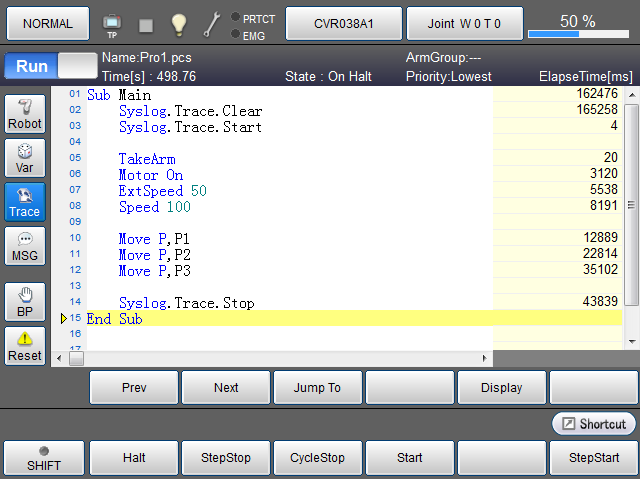Click the arm tool icon in top bar
Image resolution: width=640 pixels, height=479 pixels.
pyautogui.click(x=212, y=23)
